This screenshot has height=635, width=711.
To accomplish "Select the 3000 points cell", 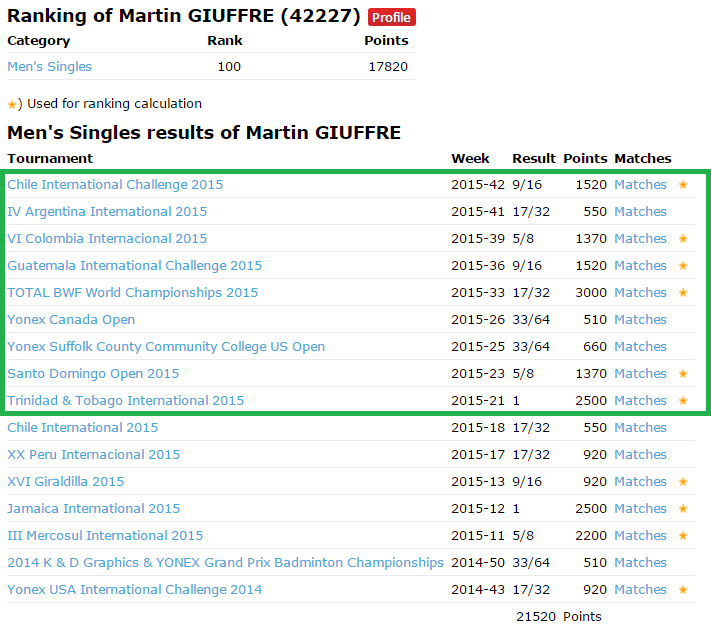I will [x=591, y=293].
